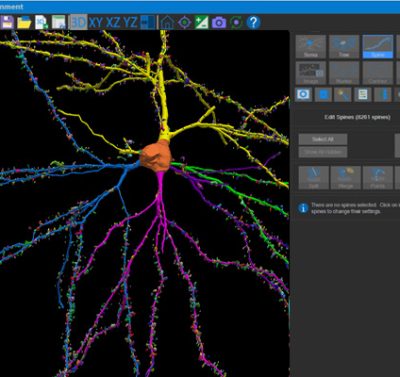Open a file with the yellow folder icon
The height and width of the screenshot is (377, 400).
[x=24, y=22]
